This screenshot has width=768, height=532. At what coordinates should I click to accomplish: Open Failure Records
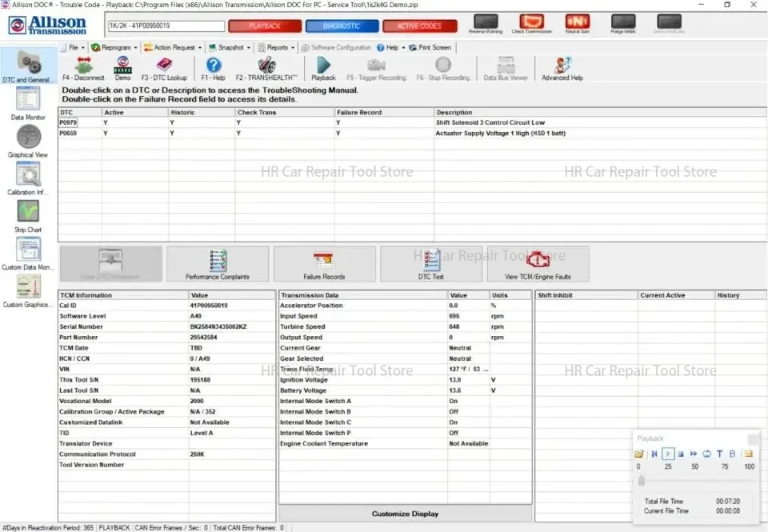point(324,264)
